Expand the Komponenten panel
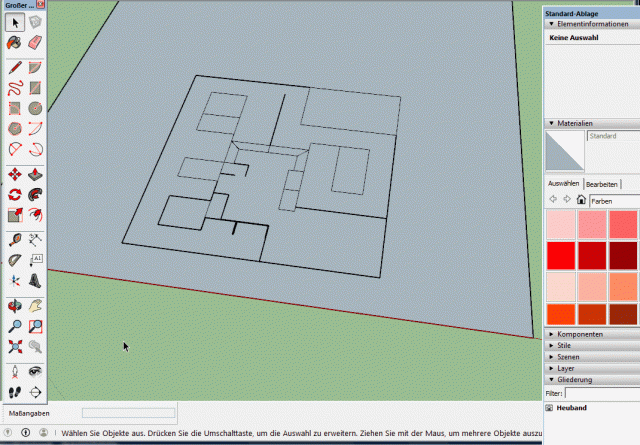The image size is (640, 445). [x=551, y=334]
